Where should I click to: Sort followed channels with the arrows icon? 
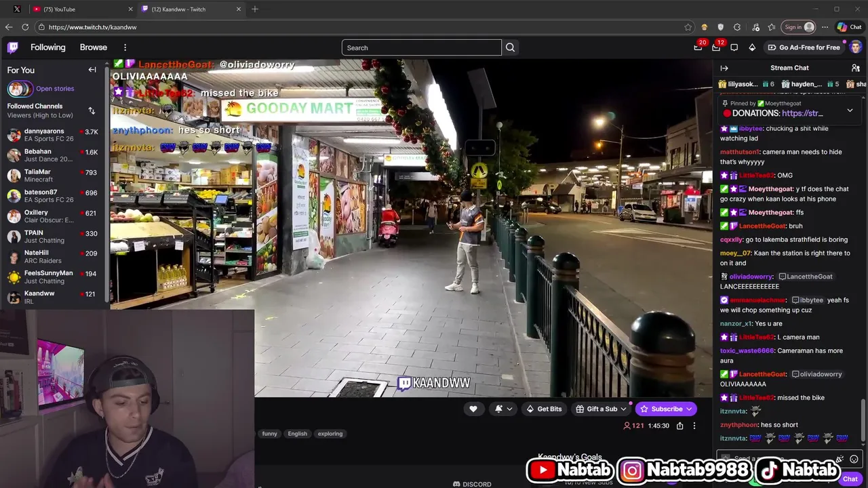pos(92,110)
